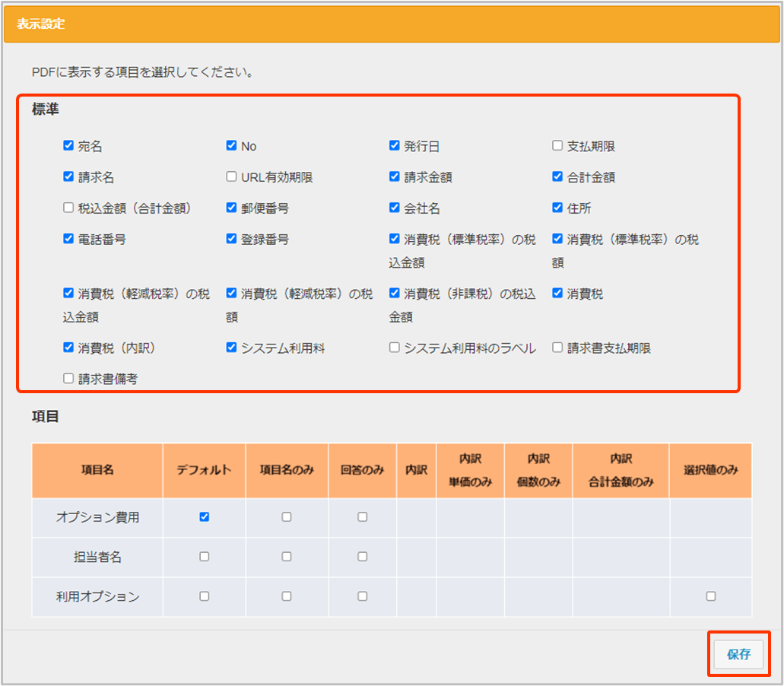Image resolution: width=784 pixels, height=686 pixels.
Task: Uncheck the 宛名 checkbox
Action: pyautogui.click(x=68, y=146)
